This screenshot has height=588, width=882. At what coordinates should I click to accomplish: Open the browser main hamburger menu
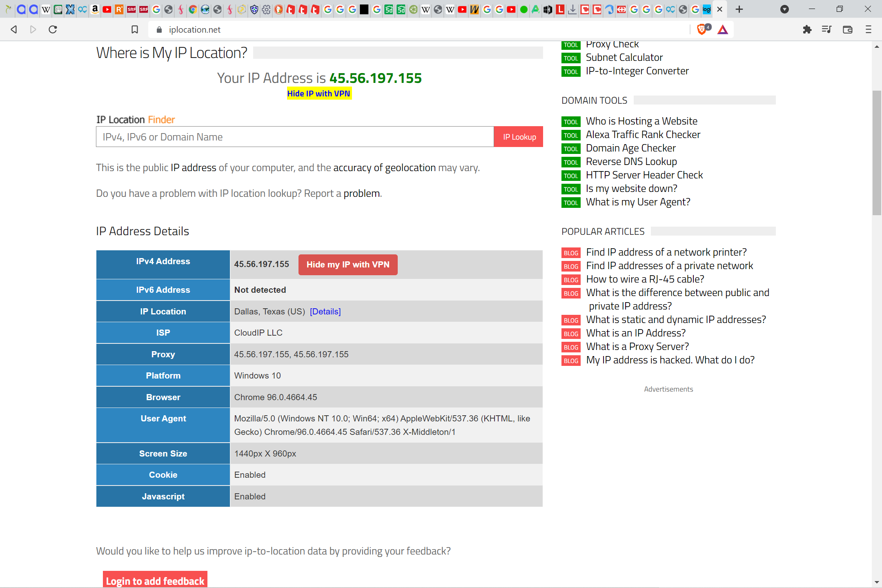869,29
